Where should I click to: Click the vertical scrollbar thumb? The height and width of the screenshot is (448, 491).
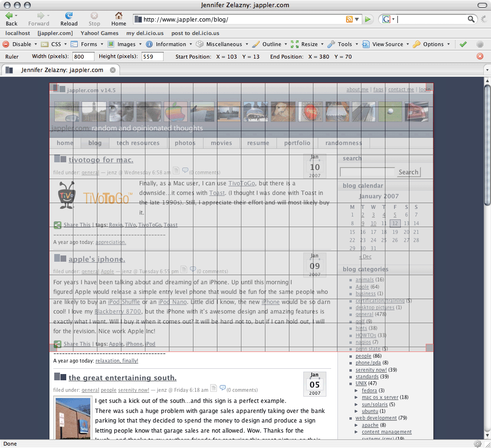coord(487,145)
